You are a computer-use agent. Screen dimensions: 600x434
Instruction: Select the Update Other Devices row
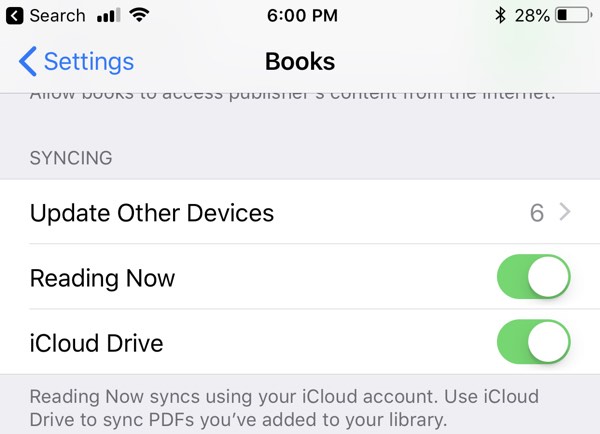(300, 212)
